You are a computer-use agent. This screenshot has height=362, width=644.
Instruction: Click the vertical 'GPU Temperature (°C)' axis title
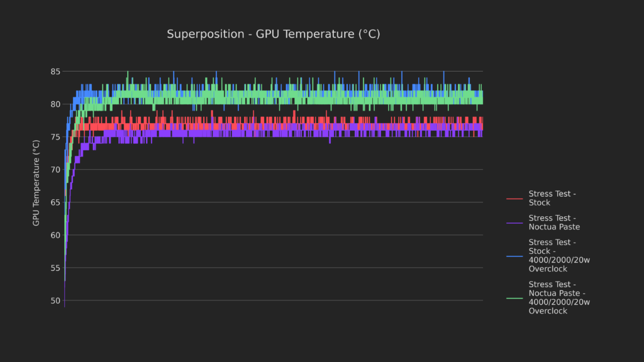[x=36, y=183]
